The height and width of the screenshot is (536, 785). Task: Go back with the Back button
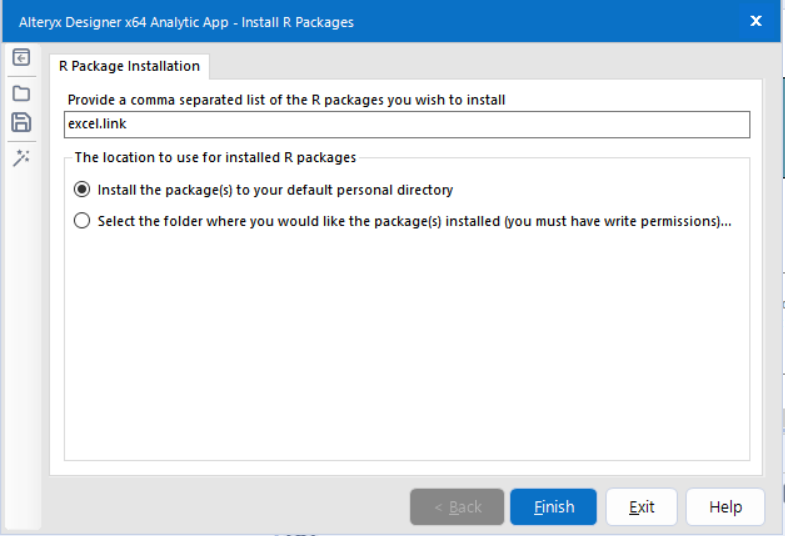coord(457,507)
